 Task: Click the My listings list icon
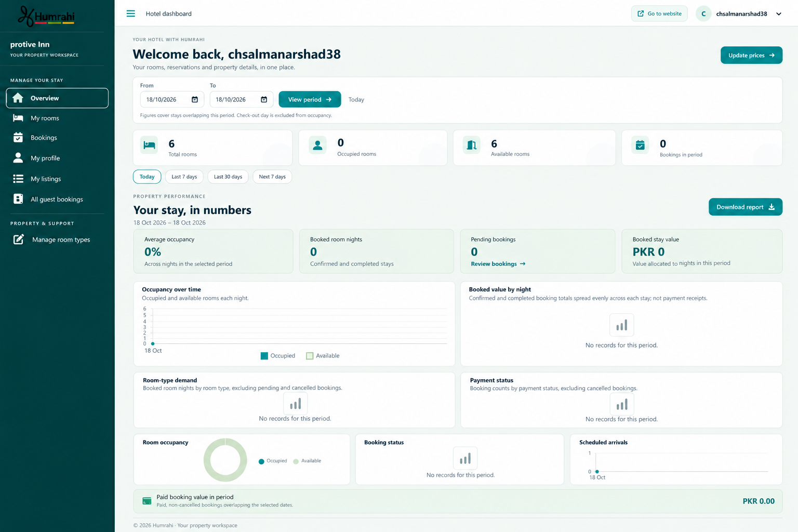[18, 179]
